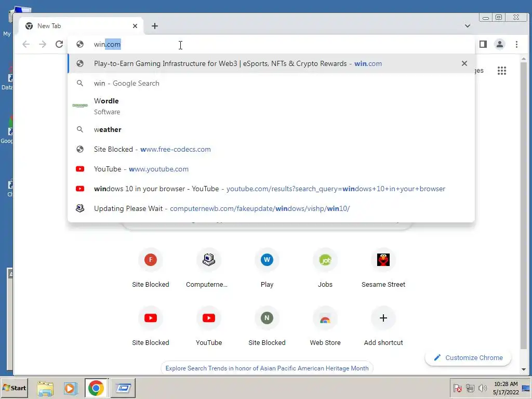Open the file explorer taskbar icon
This screenshot has height=399, width=532.
[45, 388]
